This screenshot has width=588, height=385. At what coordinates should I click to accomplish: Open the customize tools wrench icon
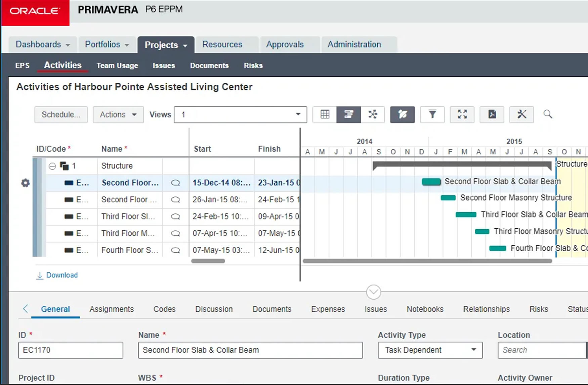(521, 115)
